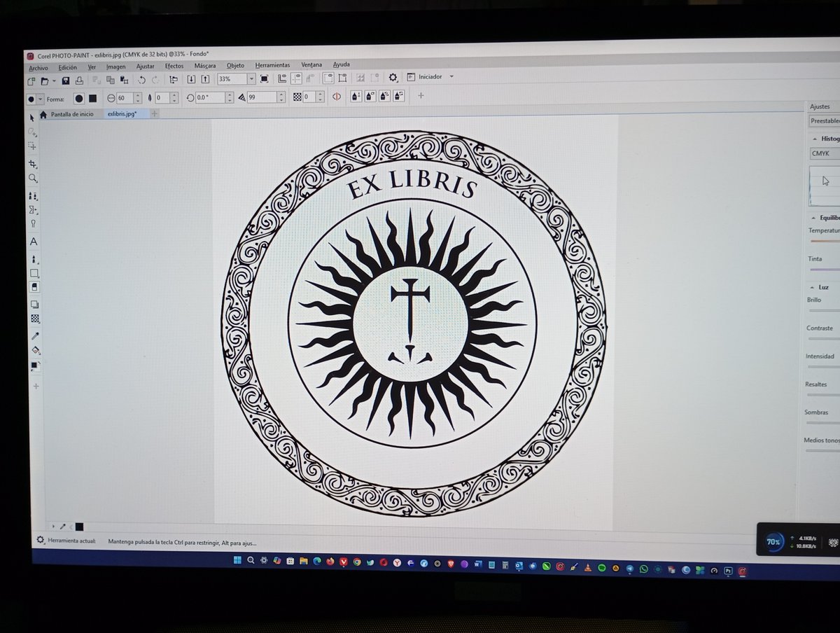This screenshot has height=633, width=840.
Task: Toggle the square nib shape button
Action: (x=92, y=99)
